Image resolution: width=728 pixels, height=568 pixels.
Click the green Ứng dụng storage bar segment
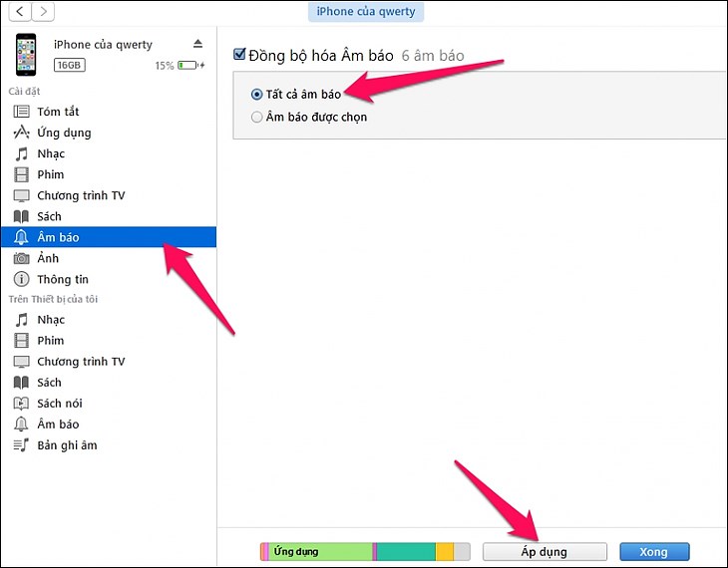[319, 551]
